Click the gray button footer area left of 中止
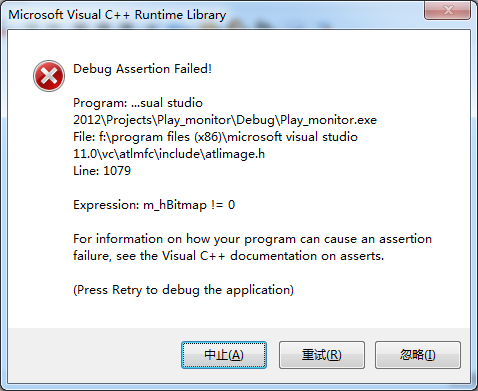This screenshot has height=391, width=478. 94,355
